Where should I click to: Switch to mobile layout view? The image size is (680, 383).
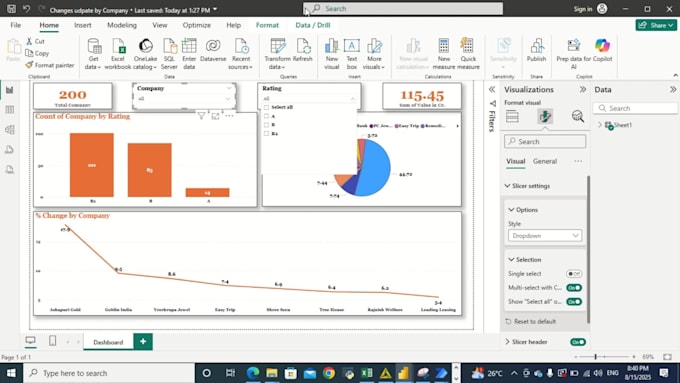52,341
